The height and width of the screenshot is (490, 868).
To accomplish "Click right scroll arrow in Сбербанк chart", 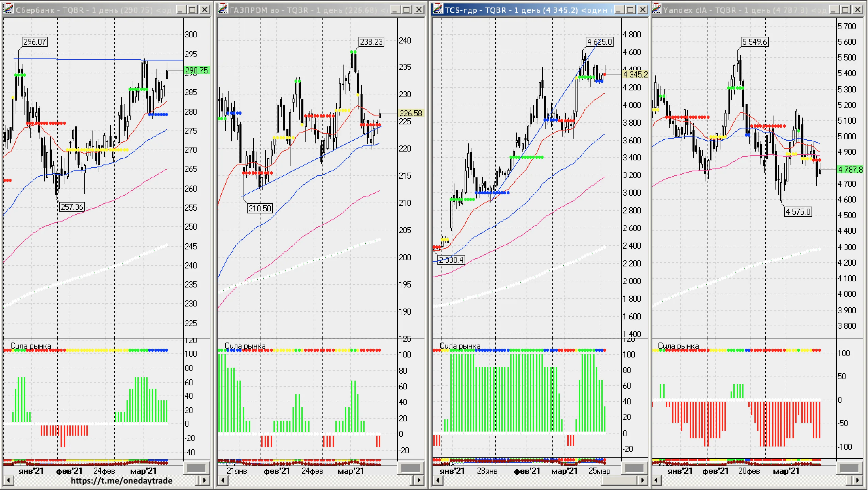I will (204, 480).
